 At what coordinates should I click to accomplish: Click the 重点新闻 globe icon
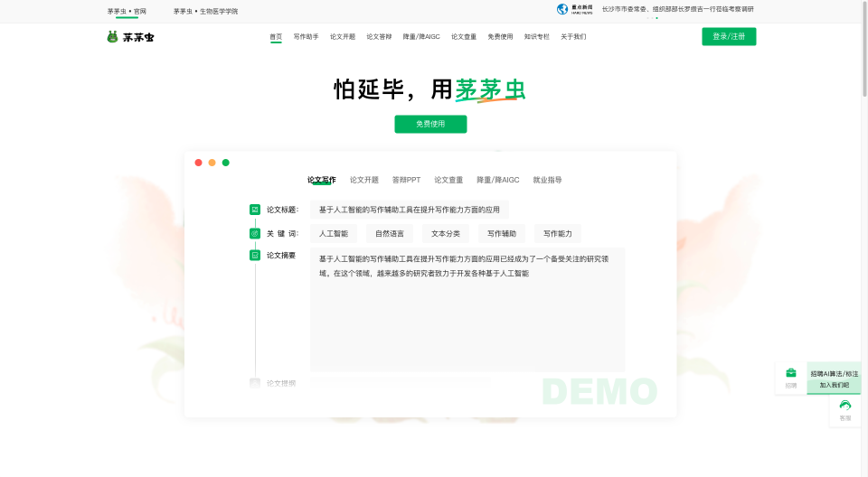(x=562, y=9)
